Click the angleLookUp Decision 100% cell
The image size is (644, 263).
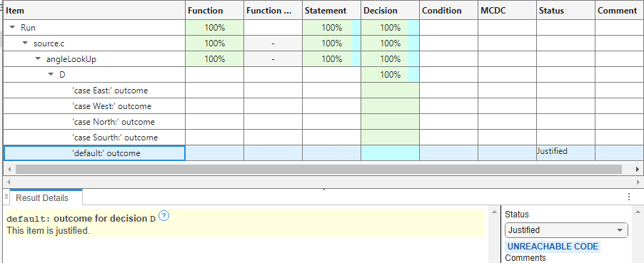pos(390,59)
